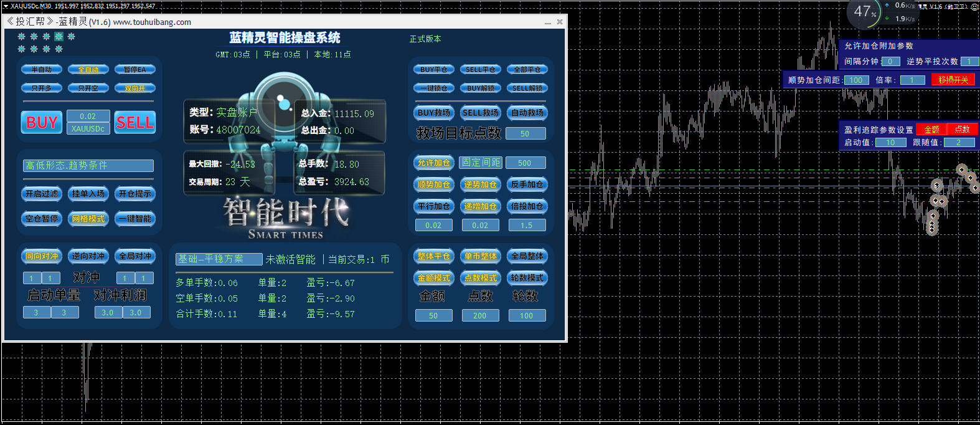Open 固定间距 spacing dropdown
The width and height of the screenshot is (980, 425).
[481, 163]
